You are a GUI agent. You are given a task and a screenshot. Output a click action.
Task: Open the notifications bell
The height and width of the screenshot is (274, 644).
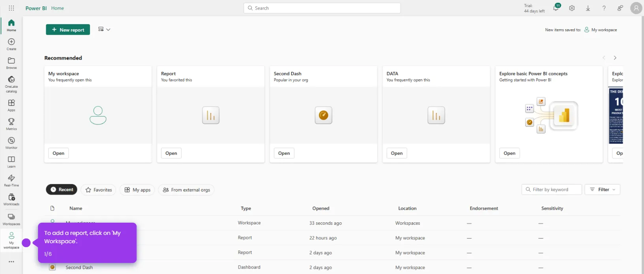pos(556,8)
